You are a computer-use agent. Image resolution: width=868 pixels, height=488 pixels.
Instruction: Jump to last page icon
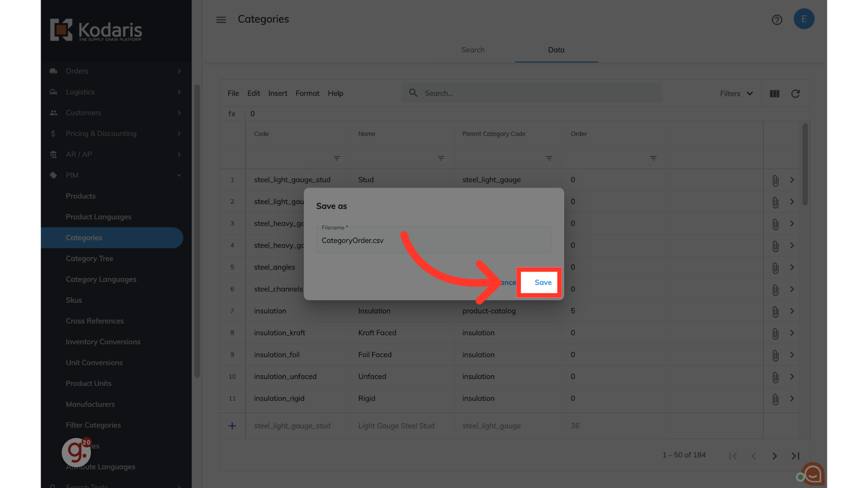795,456
